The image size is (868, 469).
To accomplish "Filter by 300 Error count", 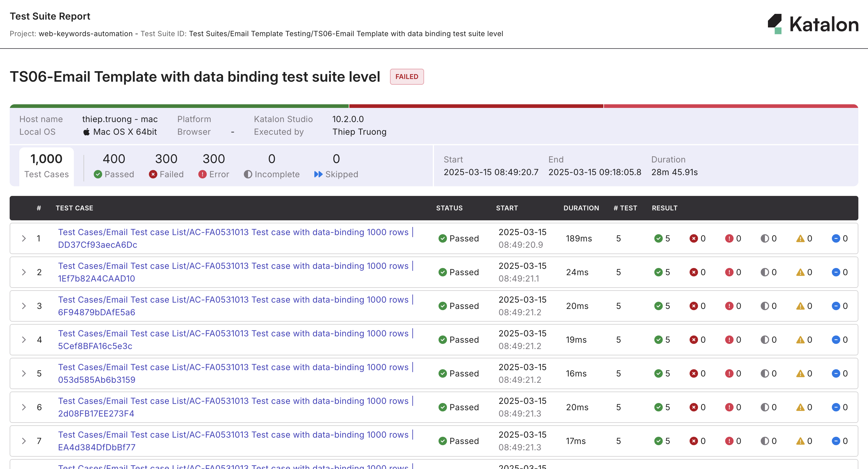I will [x=214, y=166].
